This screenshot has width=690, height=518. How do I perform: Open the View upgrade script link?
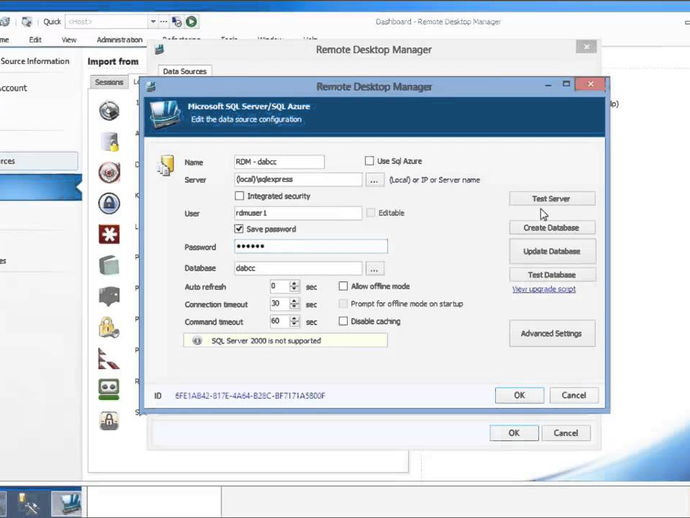[x=544, y=289]
